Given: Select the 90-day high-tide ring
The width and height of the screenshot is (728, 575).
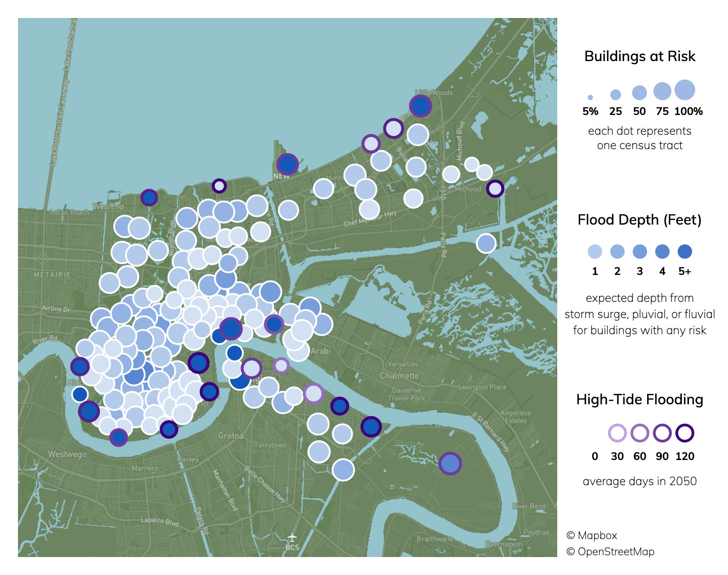Looking at the screenshot, I should (662, 433).
